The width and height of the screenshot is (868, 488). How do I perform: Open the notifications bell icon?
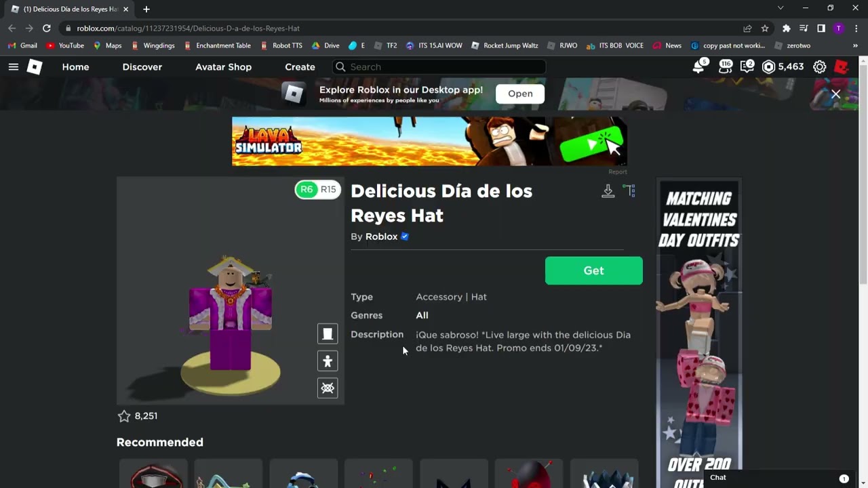pyautogui.click(x=698, y=66)
